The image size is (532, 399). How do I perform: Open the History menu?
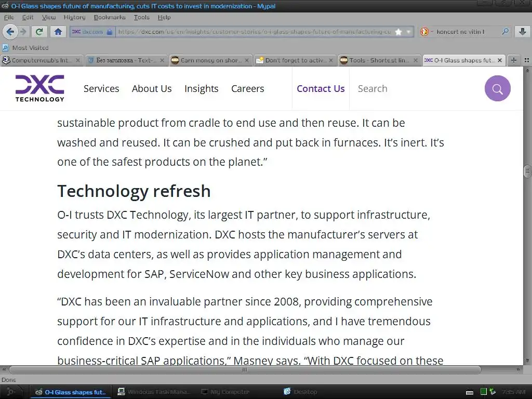coord(74,17)
